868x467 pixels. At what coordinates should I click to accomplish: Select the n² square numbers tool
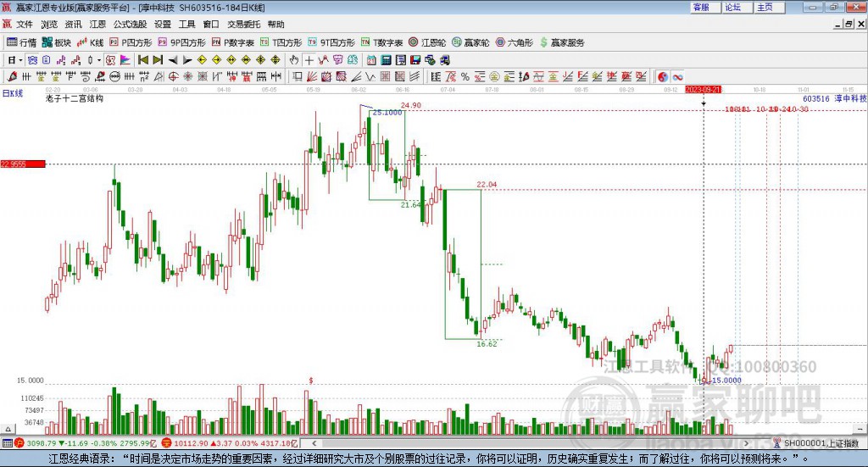pos(144,77)
